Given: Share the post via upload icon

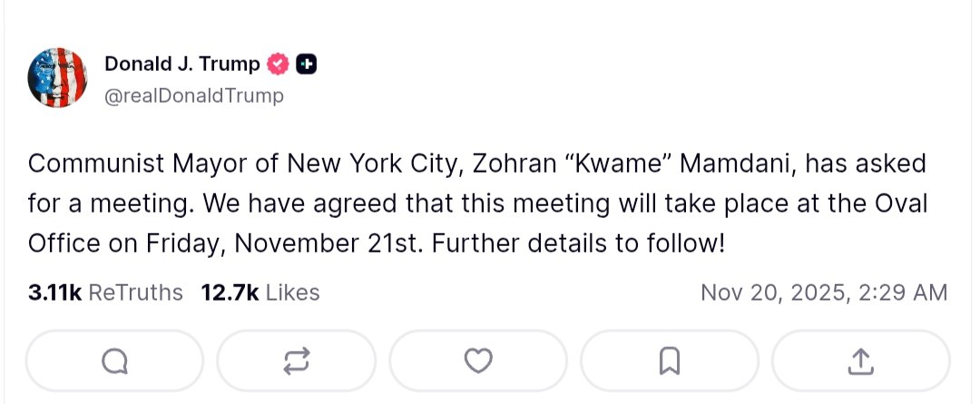Looking at the screenshot, I should (860, 361).
